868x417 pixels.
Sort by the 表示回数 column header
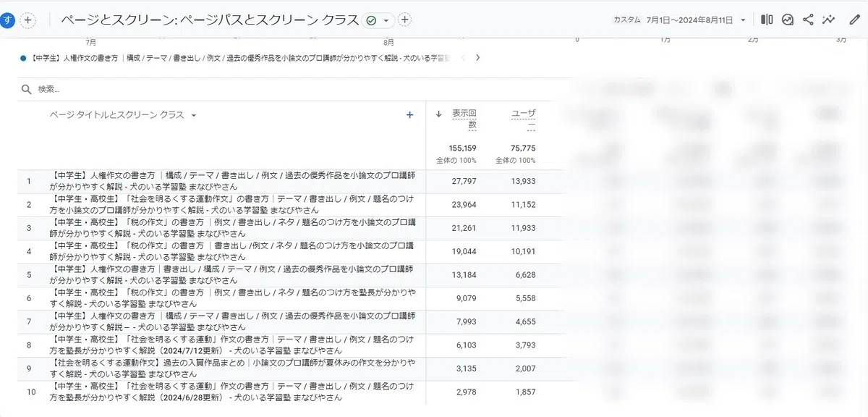464,119
